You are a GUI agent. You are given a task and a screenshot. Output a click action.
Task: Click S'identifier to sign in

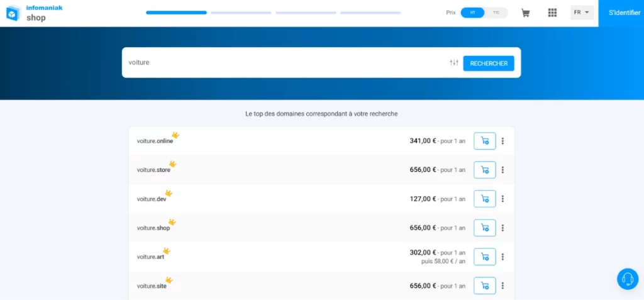(x=620, y=13)
